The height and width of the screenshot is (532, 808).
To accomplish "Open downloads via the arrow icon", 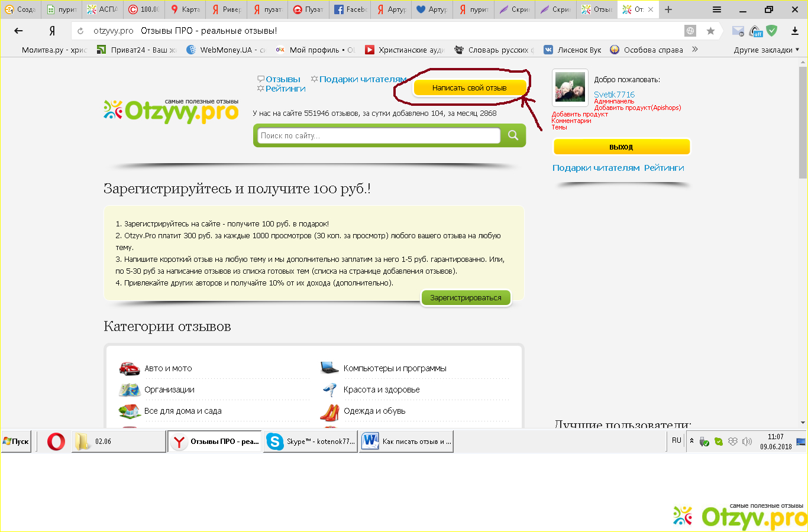I will pos(794,31).
